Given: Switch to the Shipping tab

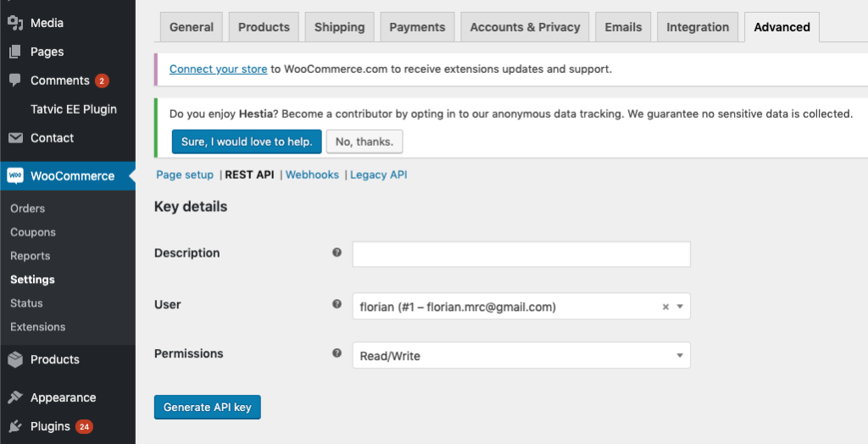Looking at the screenshot, I should [x=339, y=27].
